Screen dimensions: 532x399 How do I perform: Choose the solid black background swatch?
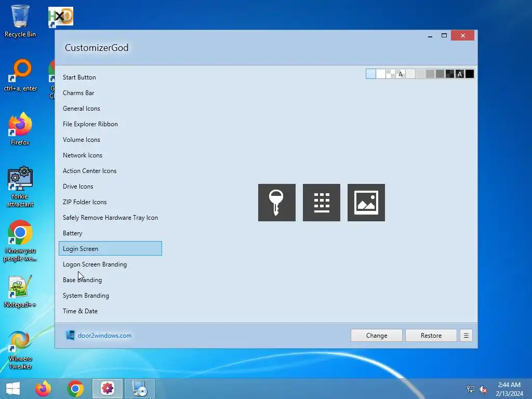coord(469,74)
